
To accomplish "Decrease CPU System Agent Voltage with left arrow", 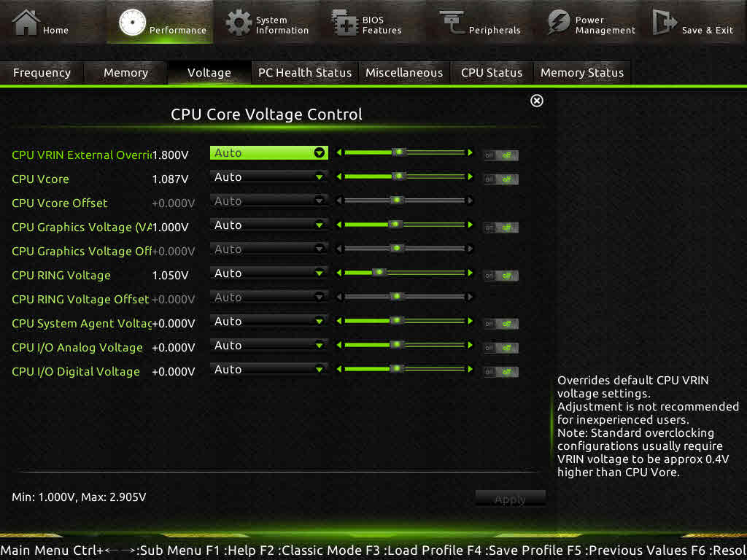I will 338,321.
